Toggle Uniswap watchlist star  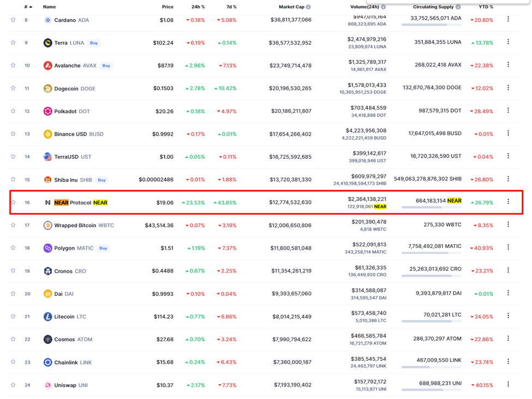pyautogui.click(x=13, y=385)
